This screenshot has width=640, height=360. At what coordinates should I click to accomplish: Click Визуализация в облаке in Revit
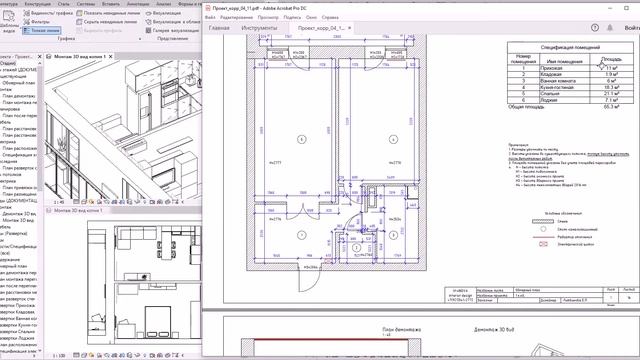pyautogui.click(x=173, y=22)
